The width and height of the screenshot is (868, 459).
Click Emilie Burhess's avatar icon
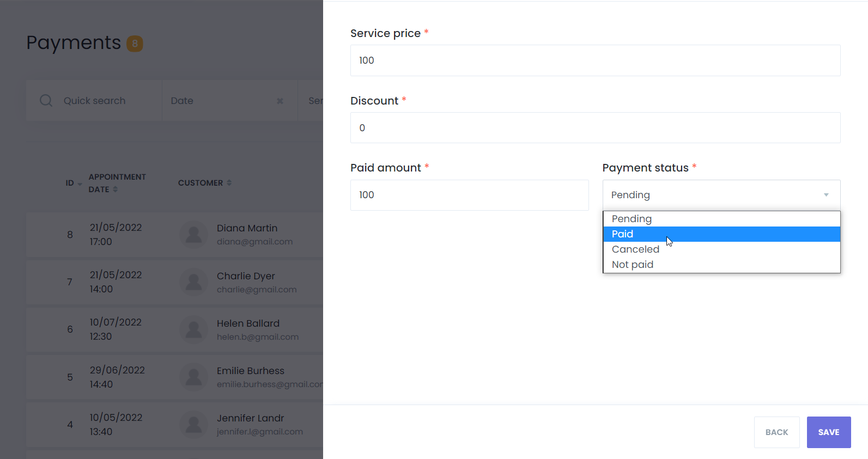tap(193, 377)
